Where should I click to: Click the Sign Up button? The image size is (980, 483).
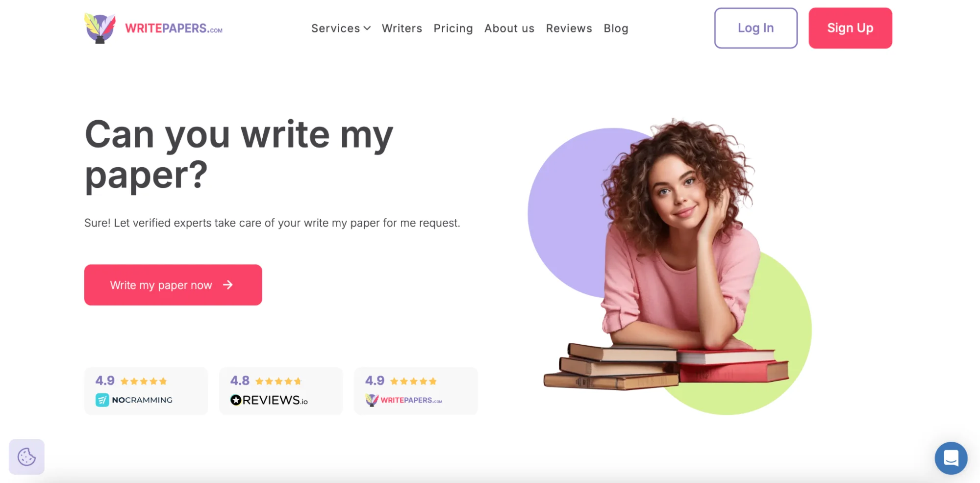pyautogui.click(x=850, y=28)
